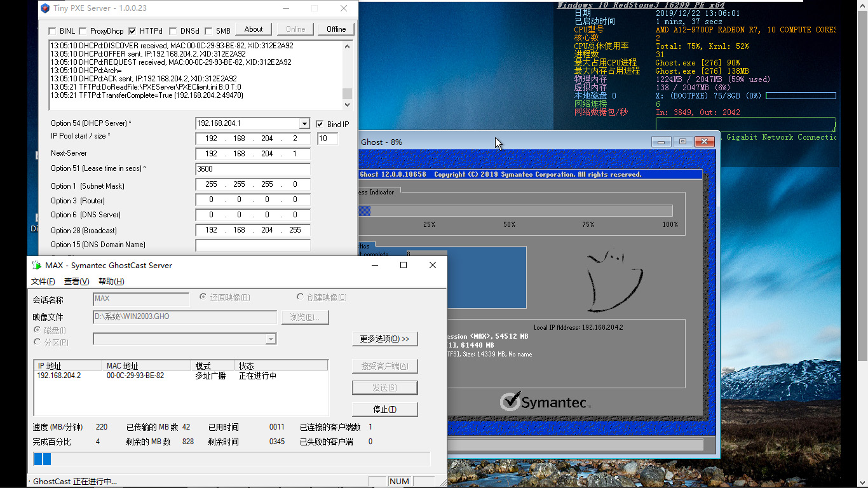Expand 更多选项 in GhostCast Server

click(384, 339)
